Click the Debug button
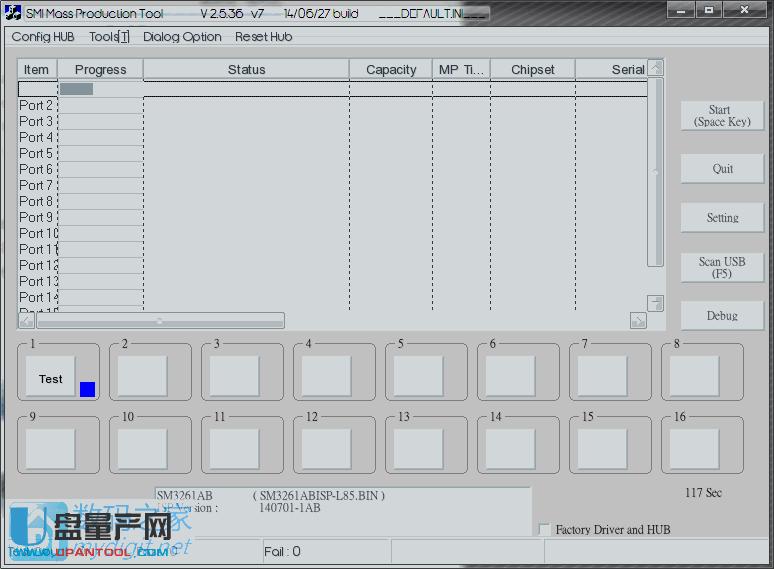Image resolution: width=774 pixels, height=569 pixels. [721, 315]
